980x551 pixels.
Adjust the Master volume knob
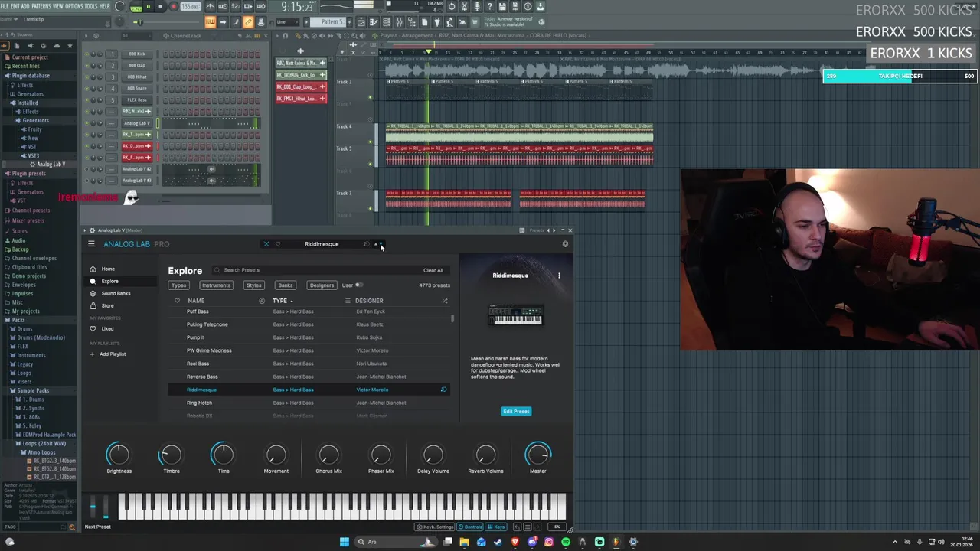538,455
